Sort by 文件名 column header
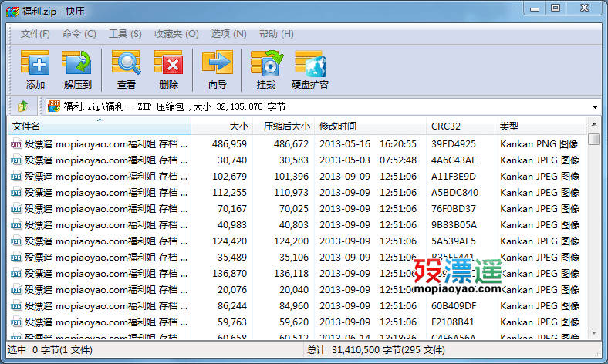 pos(100,126)
